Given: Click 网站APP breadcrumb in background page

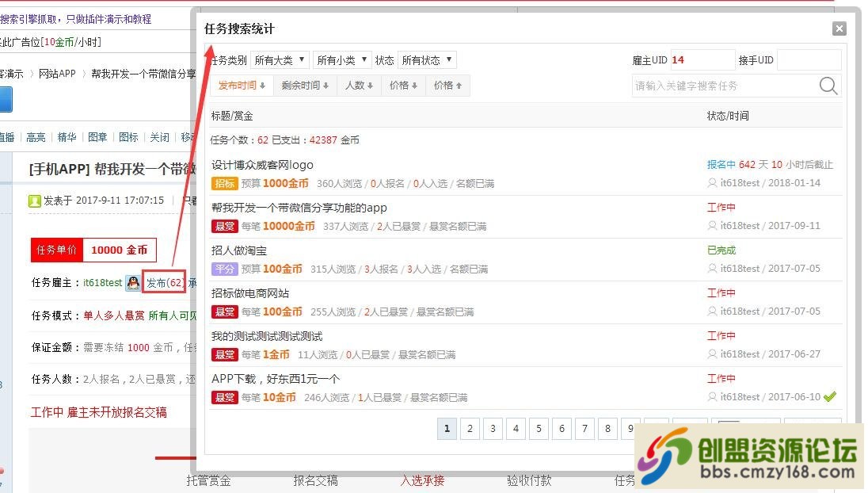Looking at the screenshot, I should pos(57,74).
